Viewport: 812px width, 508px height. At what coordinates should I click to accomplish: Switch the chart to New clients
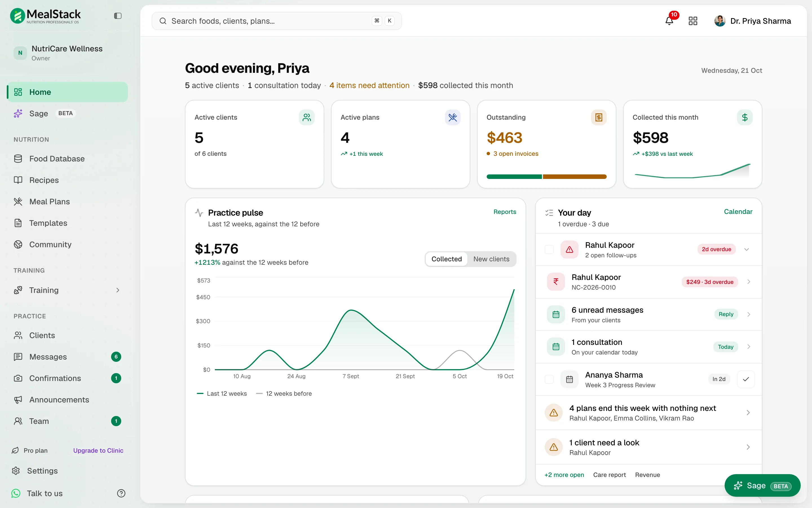tap(491, 259)
